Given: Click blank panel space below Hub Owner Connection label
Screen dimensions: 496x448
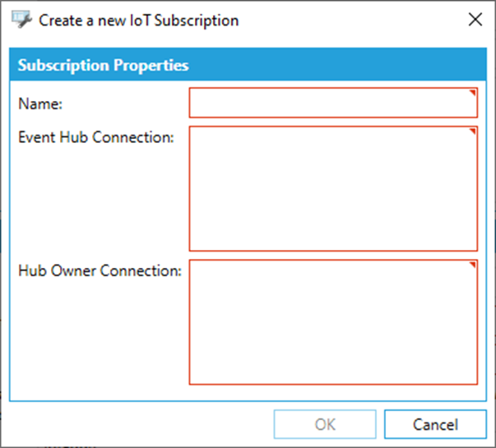Looking at the screenshot, I should (99, 337).
